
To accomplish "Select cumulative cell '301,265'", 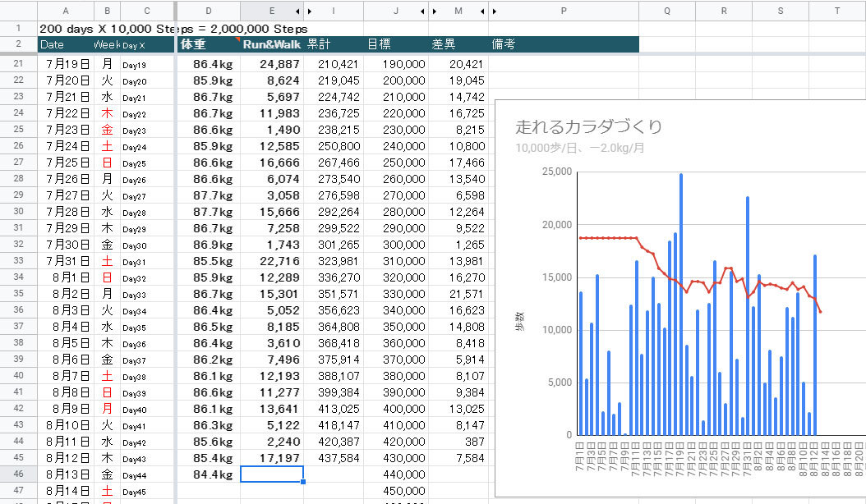I will click(x=334, y=245).
